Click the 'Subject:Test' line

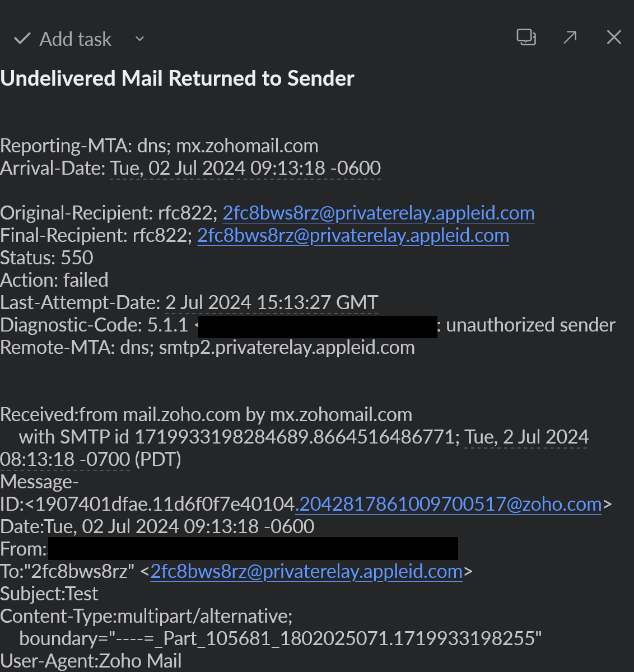click(x=49, y=594)
